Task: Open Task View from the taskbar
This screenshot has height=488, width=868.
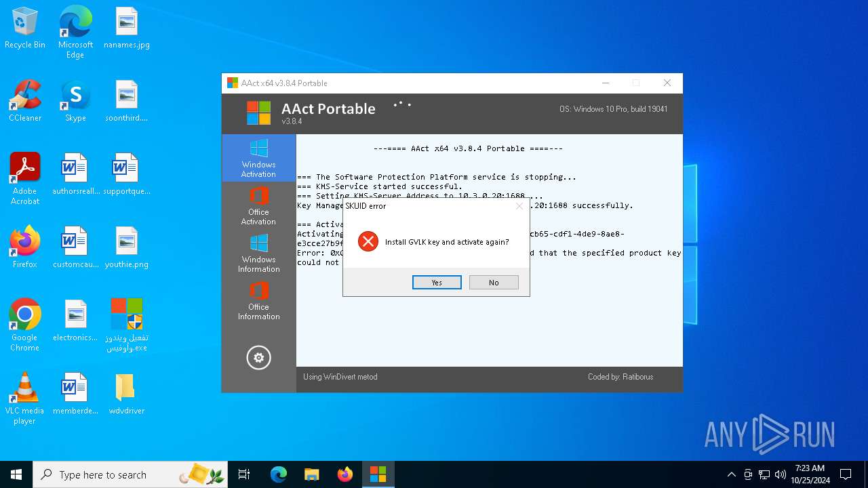Action: click(244, 474)
